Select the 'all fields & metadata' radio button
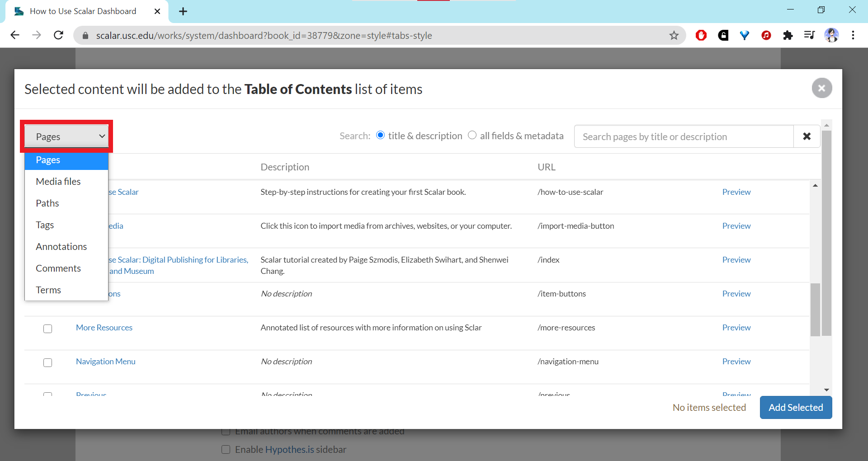The height and width of the screenshot is (461, 868). click(x=472, y=135)
